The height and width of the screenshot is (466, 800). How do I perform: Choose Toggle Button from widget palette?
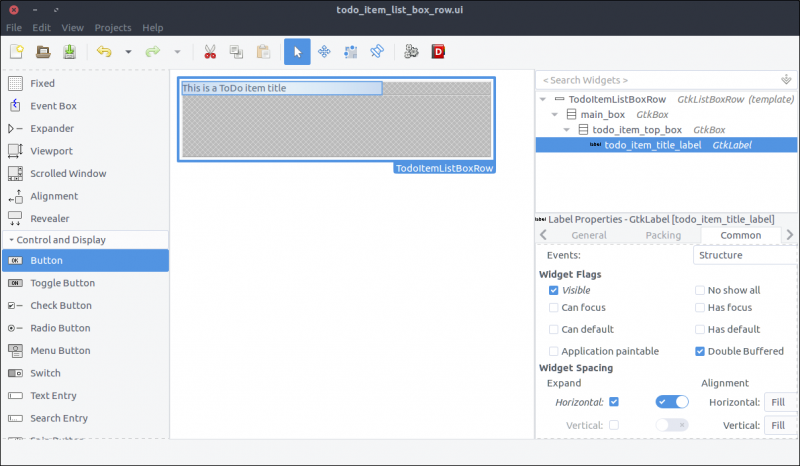[62, 283]
